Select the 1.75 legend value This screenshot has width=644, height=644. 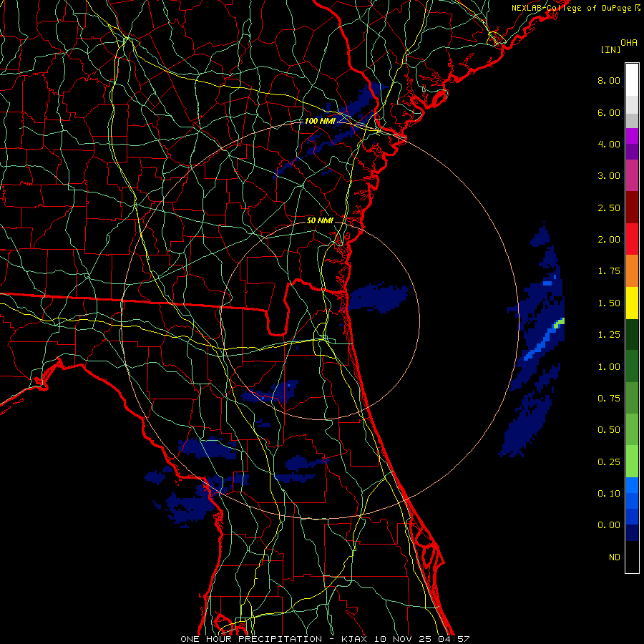pos(609,271)
